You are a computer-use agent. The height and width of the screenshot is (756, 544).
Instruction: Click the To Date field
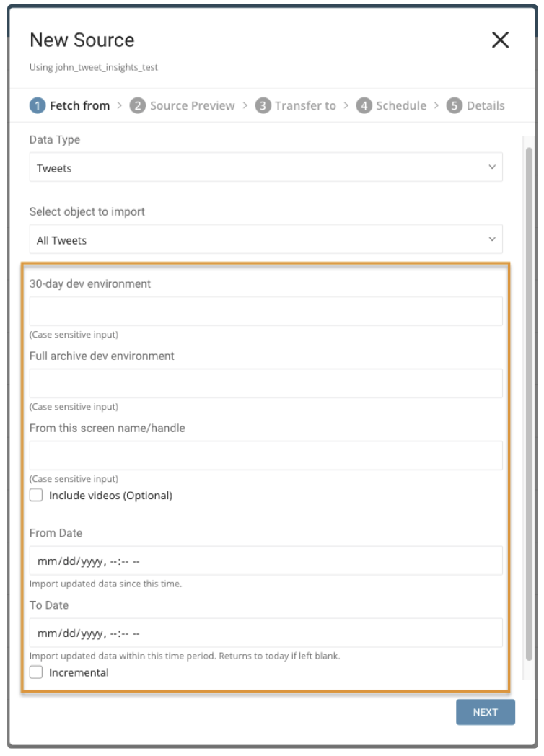(266, 633)
